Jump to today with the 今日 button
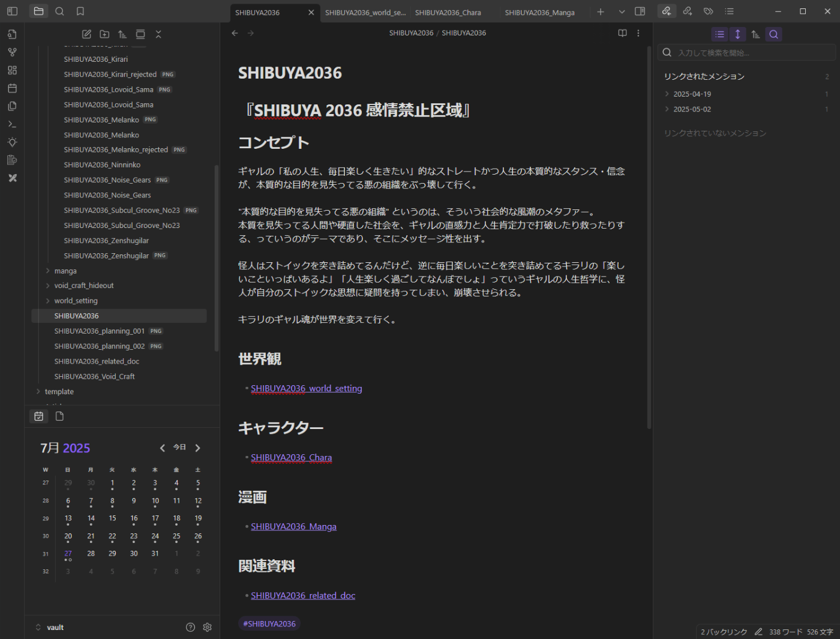 coord(179,448)
